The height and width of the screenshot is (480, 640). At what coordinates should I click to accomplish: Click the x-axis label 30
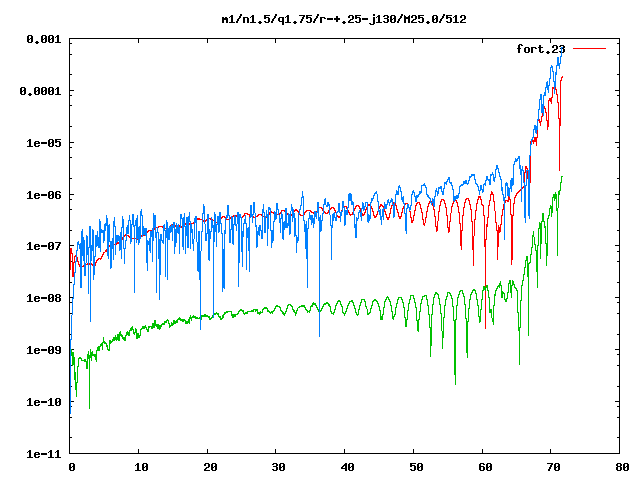tap(278, 467)
